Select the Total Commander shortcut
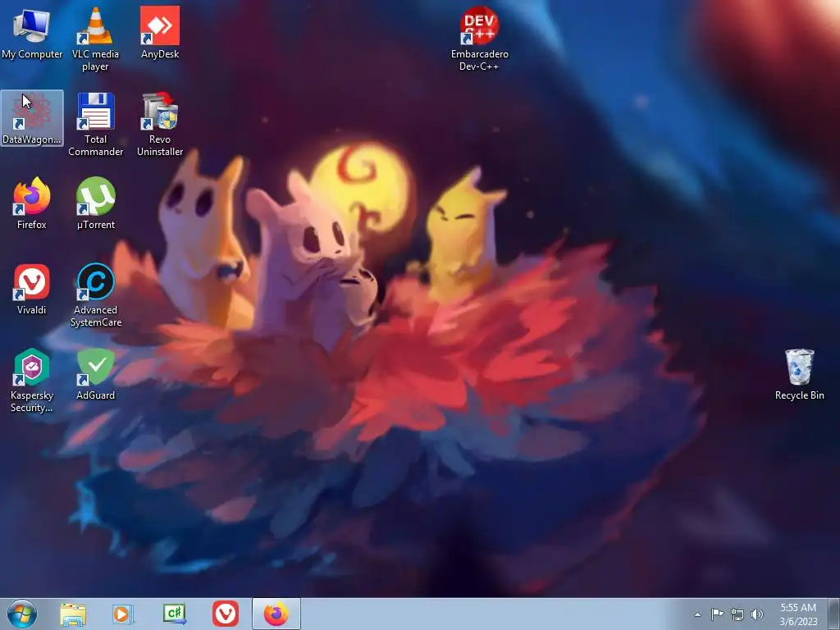840x630 pixels. pyautogui.click(x=95, y=125)
